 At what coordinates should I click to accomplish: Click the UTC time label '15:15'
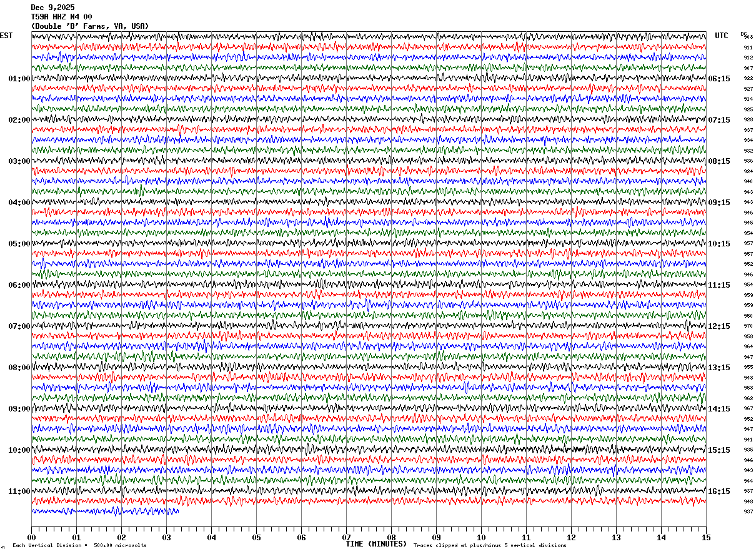(x=719, y=450)
